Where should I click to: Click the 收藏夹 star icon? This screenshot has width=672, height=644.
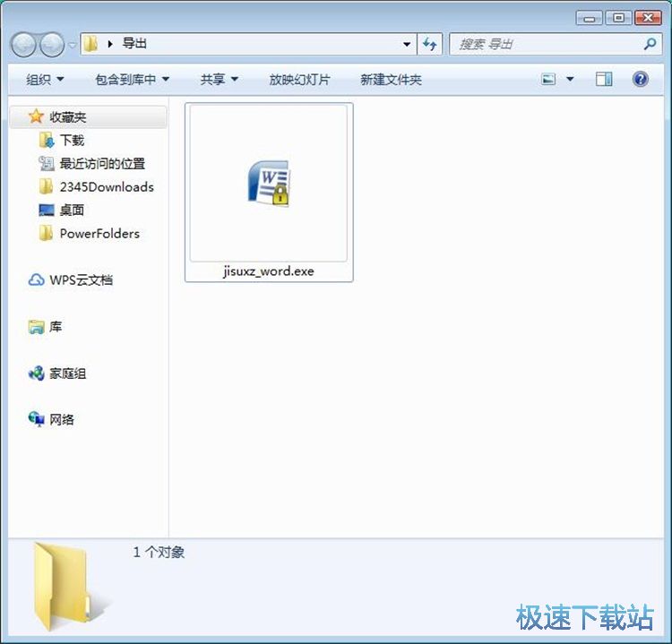[x=36, y=116]
